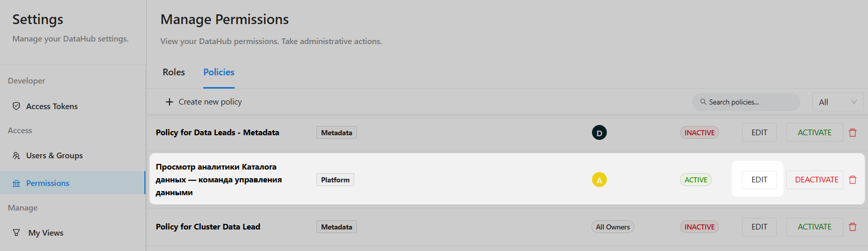Click the Search policies input field
868x251 pixels.
pyautogui.click(x=750, y=102)
